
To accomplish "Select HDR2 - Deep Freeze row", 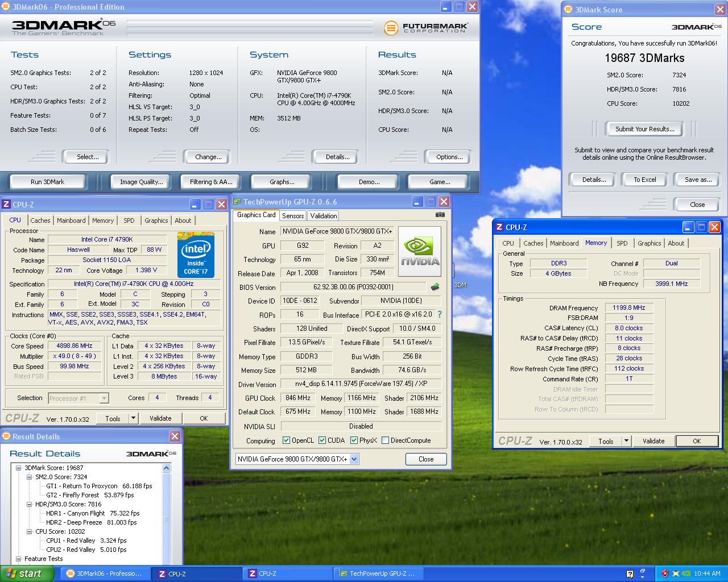I will click(x=92, y=522).
